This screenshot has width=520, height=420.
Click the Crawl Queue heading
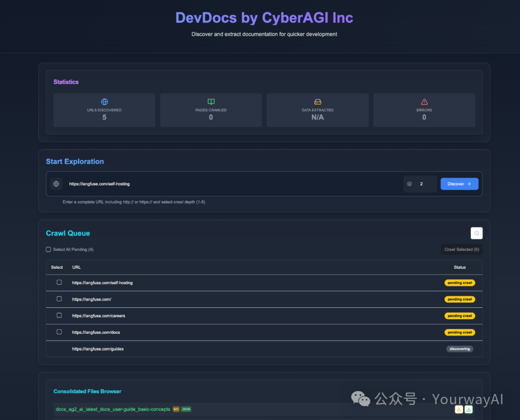pos(68,233)
